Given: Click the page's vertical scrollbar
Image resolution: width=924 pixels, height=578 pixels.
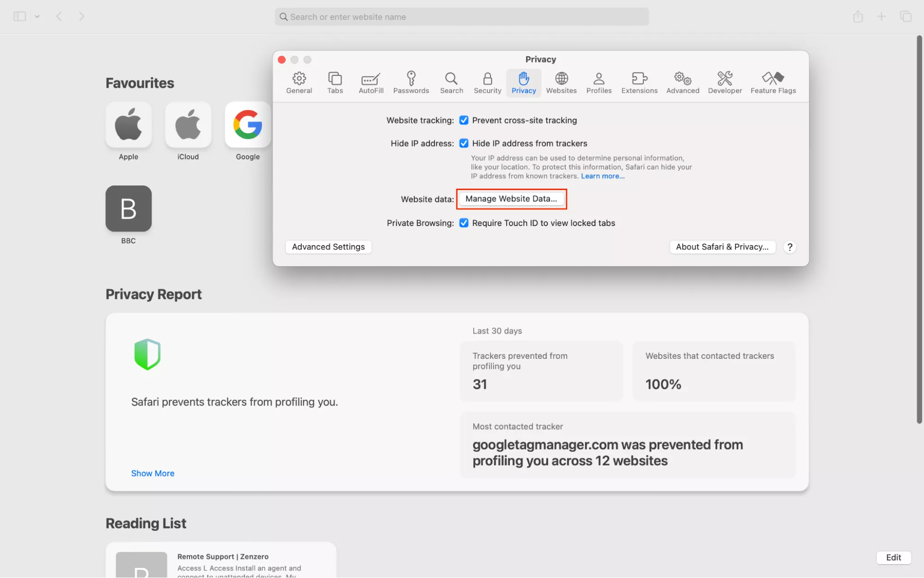Looking at the screenshot, I should tap(919, 229).
